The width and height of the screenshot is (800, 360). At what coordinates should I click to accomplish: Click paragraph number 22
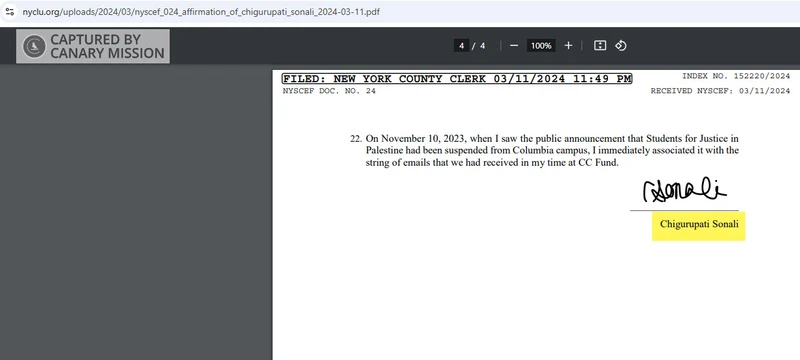point(356,139)
